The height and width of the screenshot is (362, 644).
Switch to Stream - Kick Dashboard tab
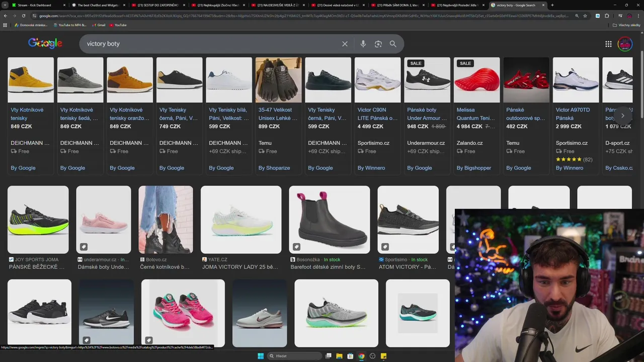38,5
